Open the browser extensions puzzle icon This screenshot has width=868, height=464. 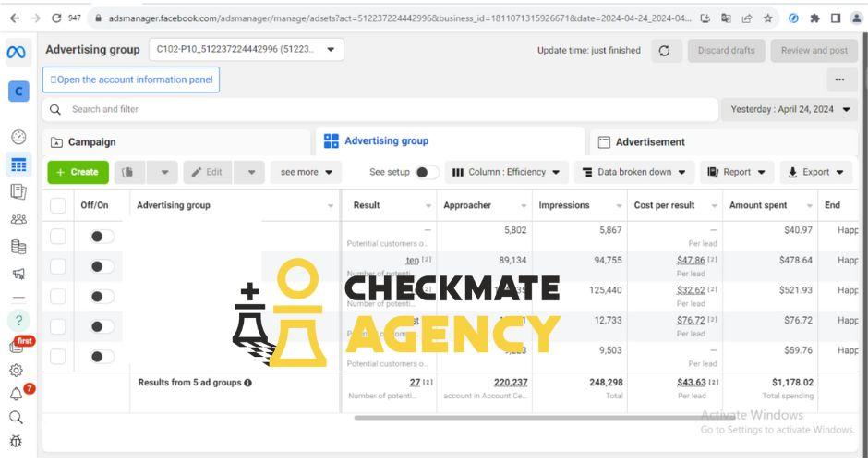[814, 18]
